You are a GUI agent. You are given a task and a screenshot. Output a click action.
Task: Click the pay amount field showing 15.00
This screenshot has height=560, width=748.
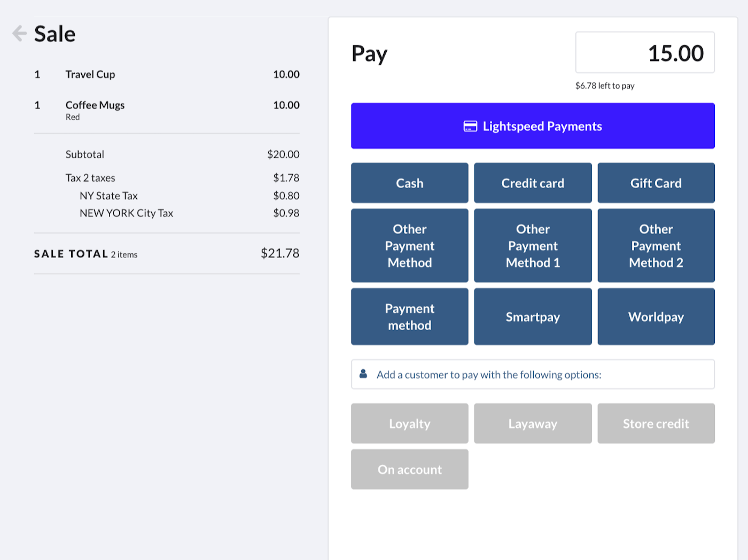click(x=644, y=52)
